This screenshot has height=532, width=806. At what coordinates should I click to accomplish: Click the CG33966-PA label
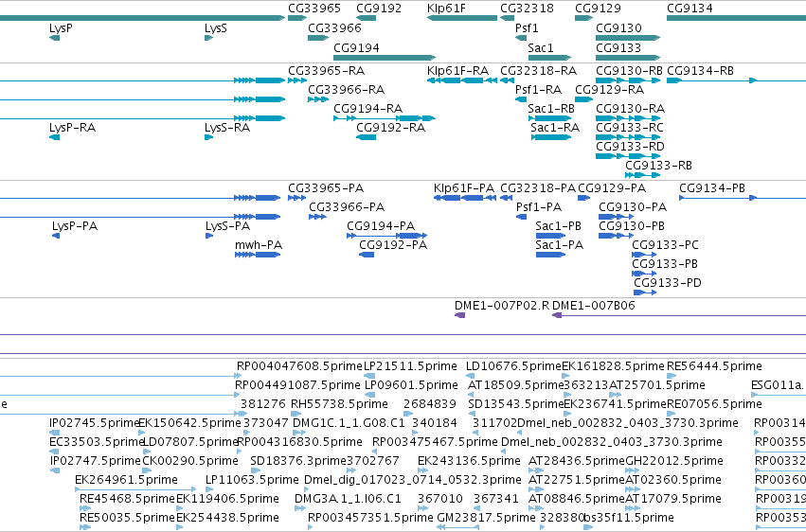[347, 207]
